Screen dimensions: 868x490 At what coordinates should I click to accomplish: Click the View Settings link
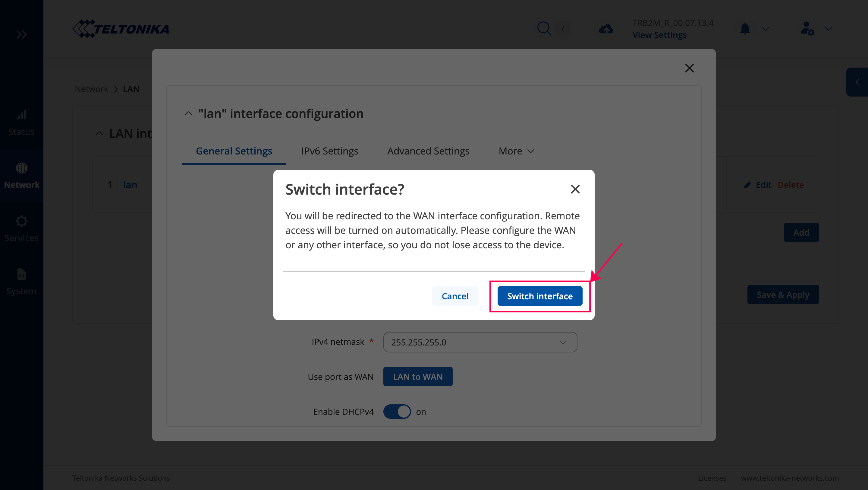pos(659,35)
